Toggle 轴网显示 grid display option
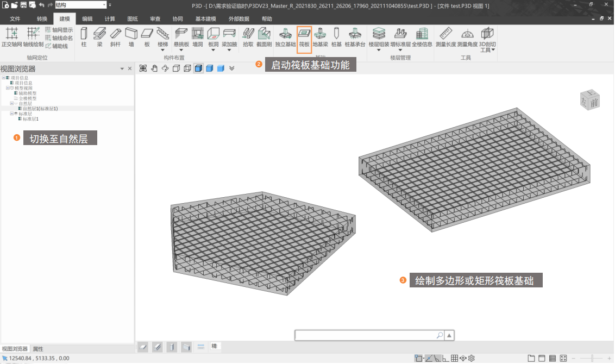Image resolution: width=615 pixels, height=364 pixels. click(x=59, y=30)
